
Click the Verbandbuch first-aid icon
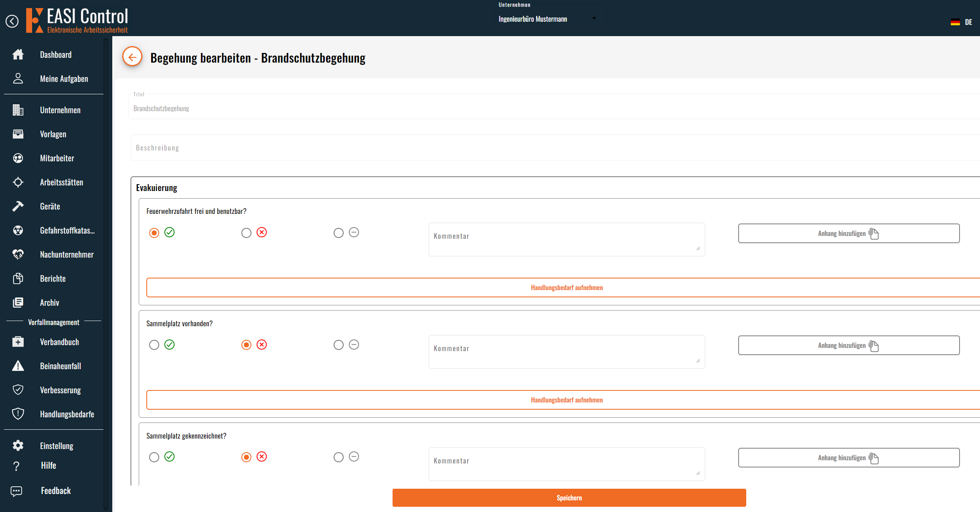pos(18,342)
